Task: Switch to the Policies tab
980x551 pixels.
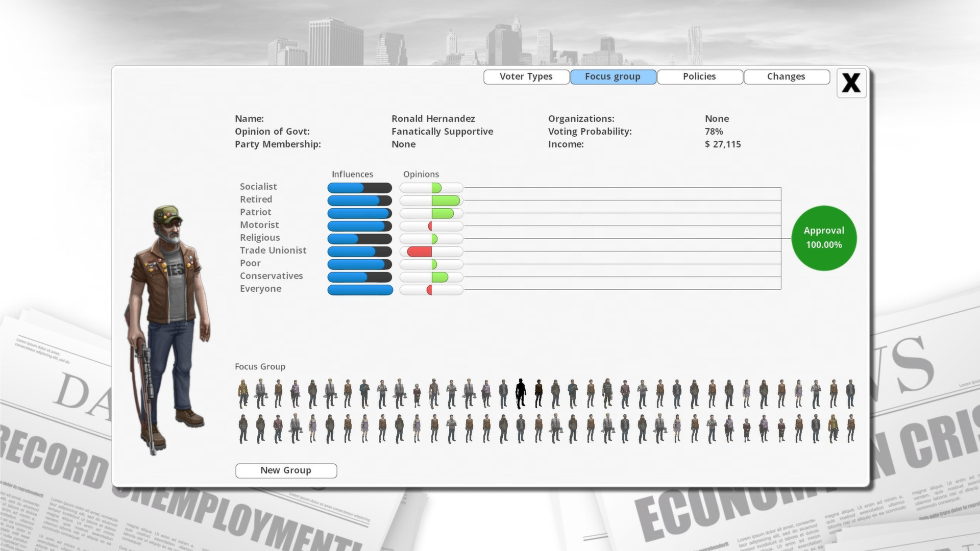Action: coord(699,76)
